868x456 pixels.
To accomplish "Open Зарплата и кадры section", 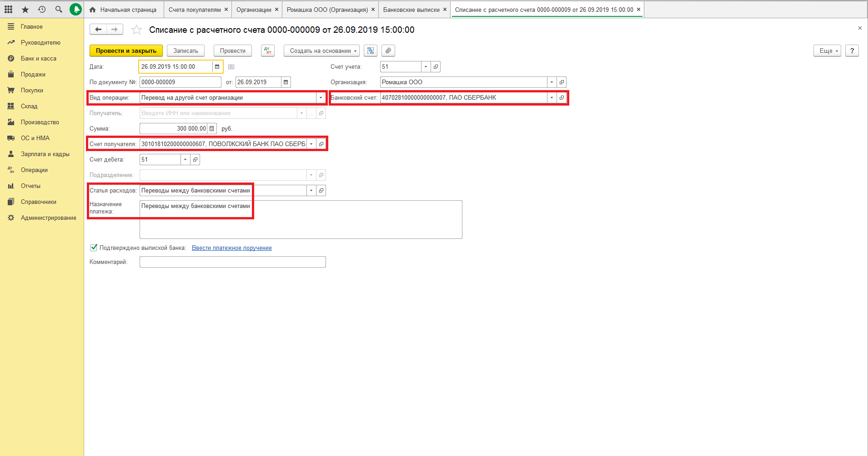I will tap(45, 154).
